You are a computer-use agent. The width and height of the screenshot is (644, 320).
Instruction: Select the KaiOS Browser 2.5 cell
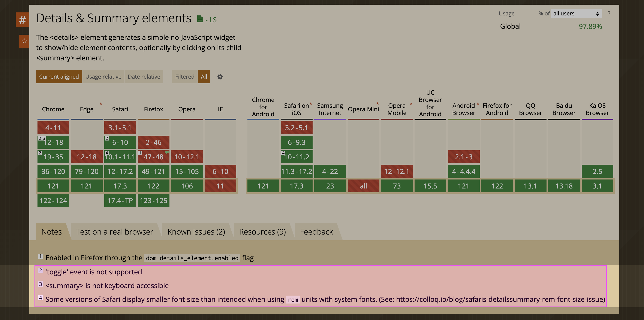(597, 171)
